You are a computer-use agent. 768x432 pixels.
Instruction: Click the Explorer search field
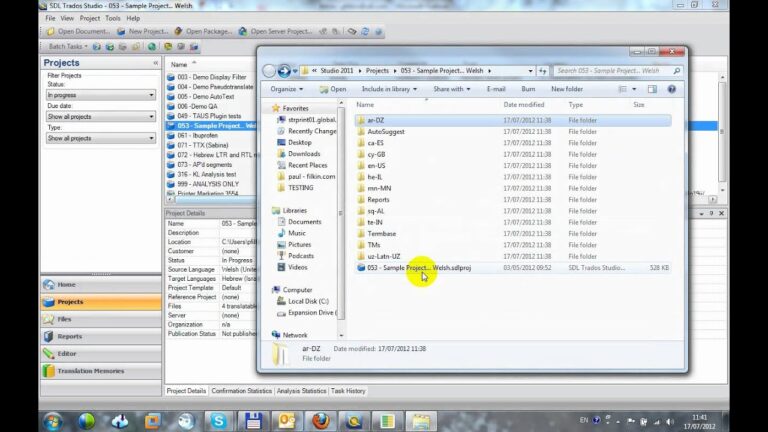pos(618,71)
